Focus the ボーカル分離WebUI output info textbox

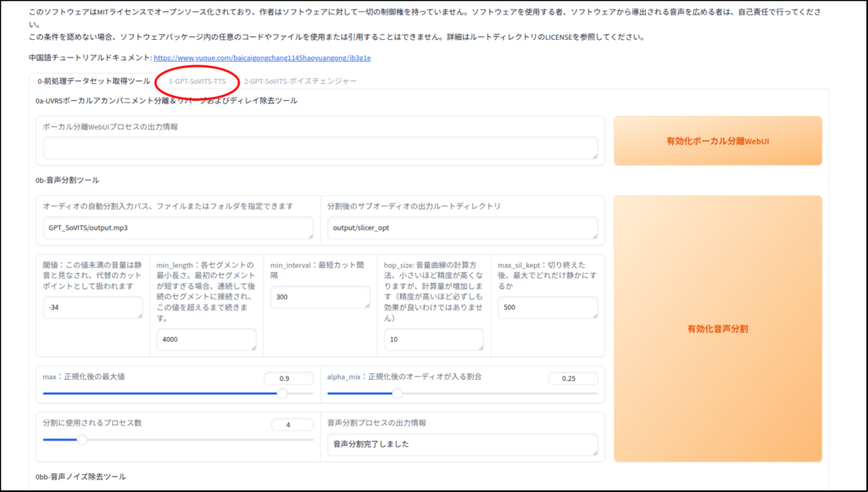[320, 148]
